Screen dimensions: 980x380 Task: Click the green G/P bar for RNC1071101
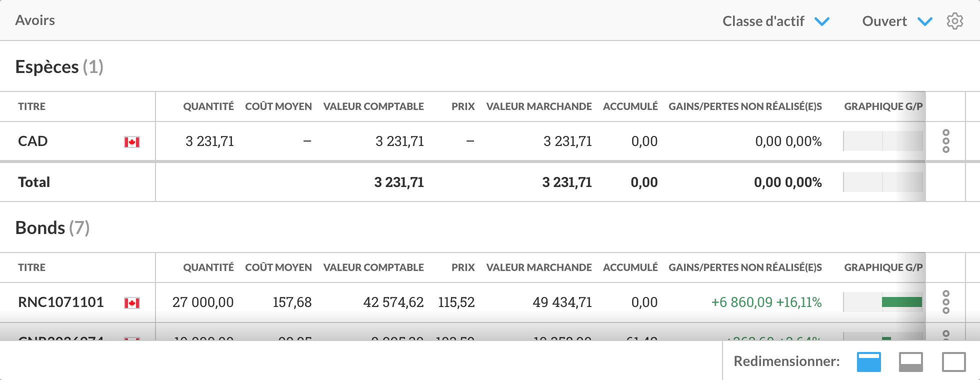click(901, 302)
